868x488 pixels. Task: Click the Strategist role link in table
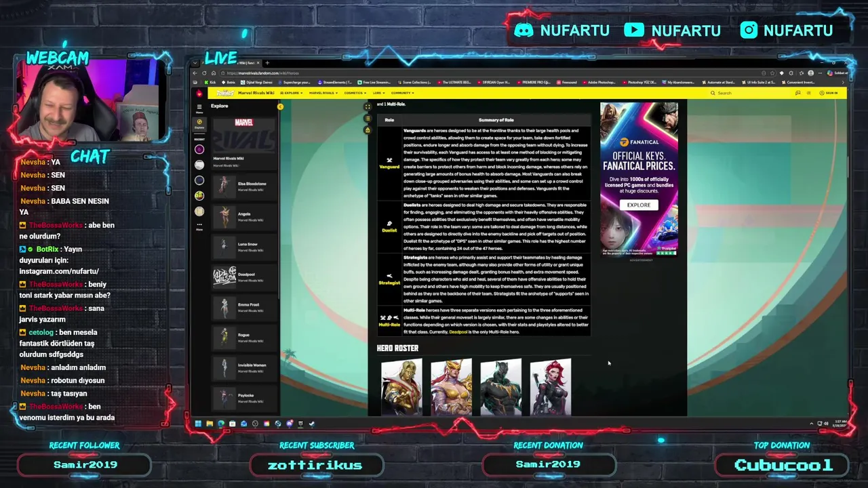point(389,283)
